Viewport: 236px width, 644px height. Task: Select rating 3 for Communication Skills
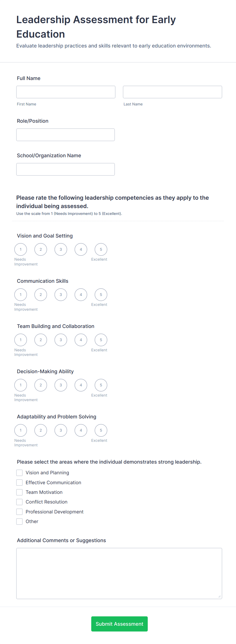coord(61,294)
